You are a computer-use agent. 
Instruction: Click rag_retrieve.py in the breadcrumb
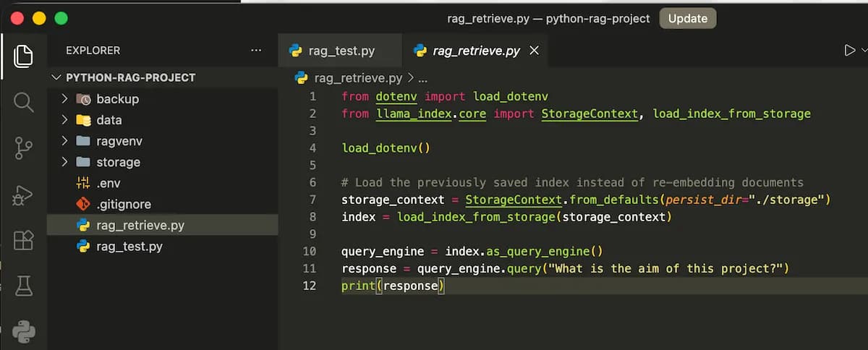358,77
